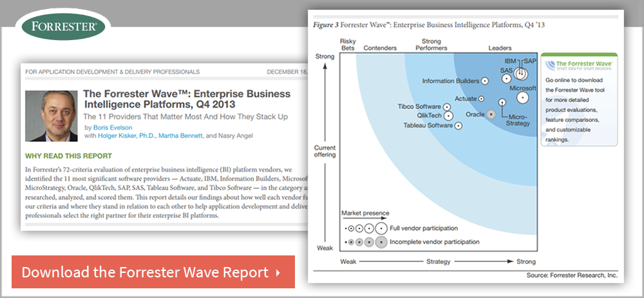644x298 pixels.
Task: Click 'Source: Forrester Research, Inc.' text
Action: (x=572, y=275)
